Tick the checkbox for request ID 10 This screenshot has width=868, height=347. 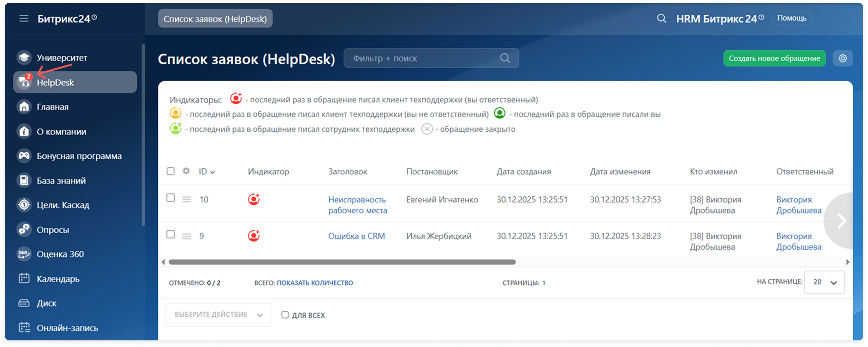point(171,198)
